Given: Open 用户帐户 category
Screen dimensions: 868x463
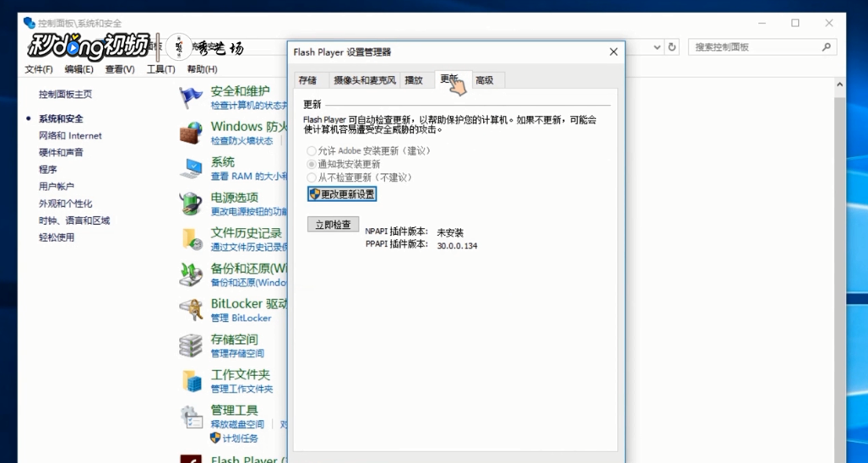Looking at the screenshot, I should tap(57, 187).
